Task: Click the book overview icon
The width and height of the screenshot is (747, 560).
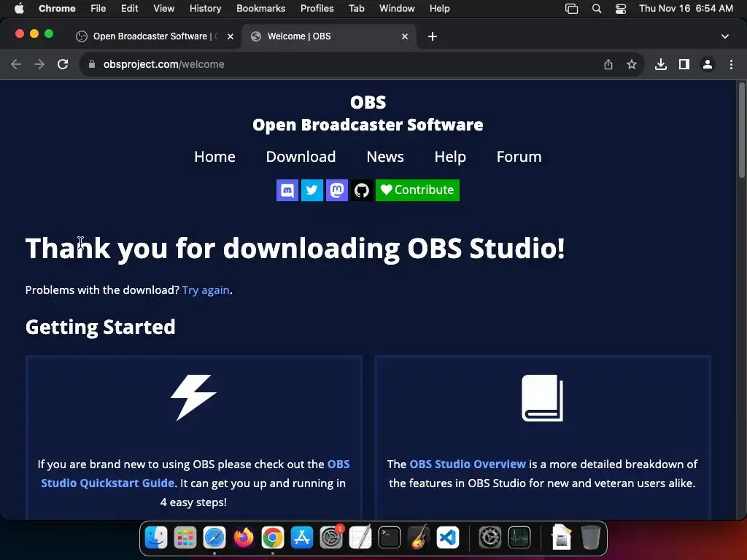Action: (542, 397)
